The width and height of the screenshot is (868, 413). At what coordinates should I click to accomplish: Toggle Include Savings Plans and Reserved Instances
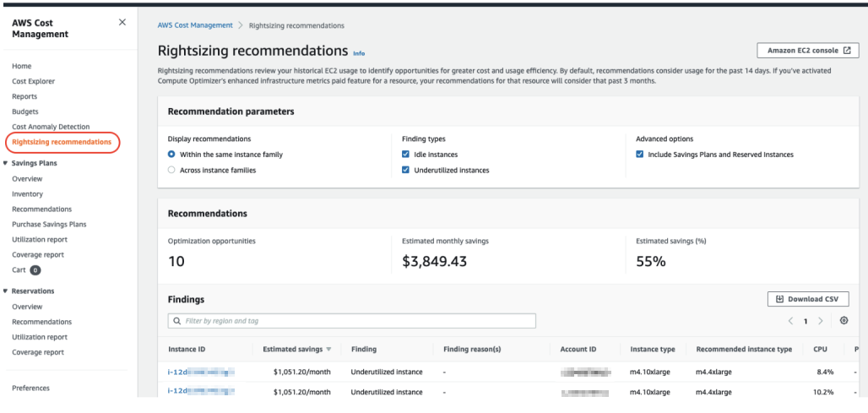(x=640, y=155)
